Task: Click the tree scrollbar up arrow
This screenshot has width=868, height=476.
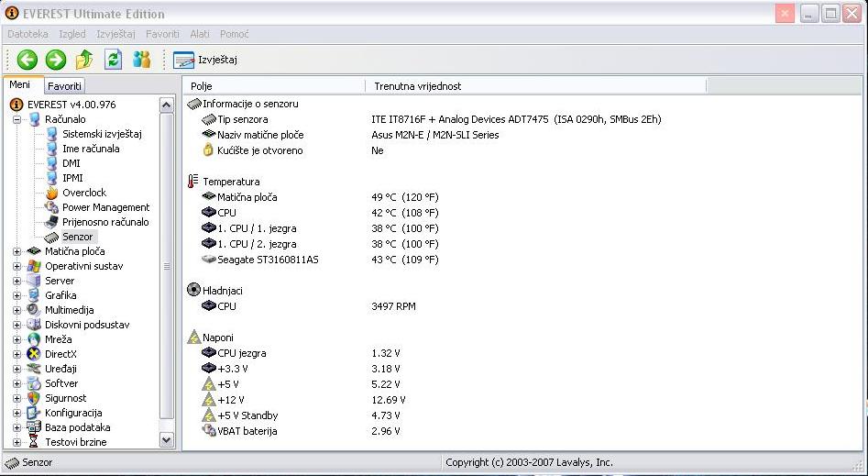Action: 167,105
